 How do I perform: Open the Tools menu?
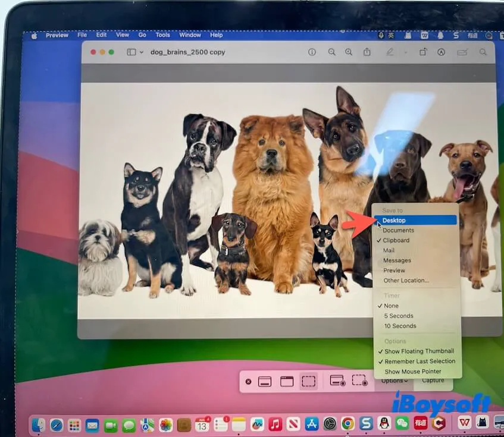point(162,34)
